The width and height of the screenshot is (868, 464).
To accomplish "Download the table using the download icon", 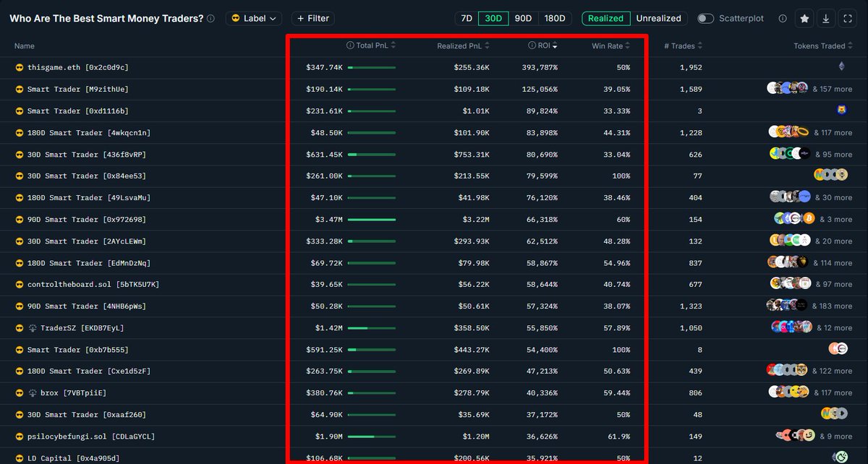I will (x=826, y=19).
